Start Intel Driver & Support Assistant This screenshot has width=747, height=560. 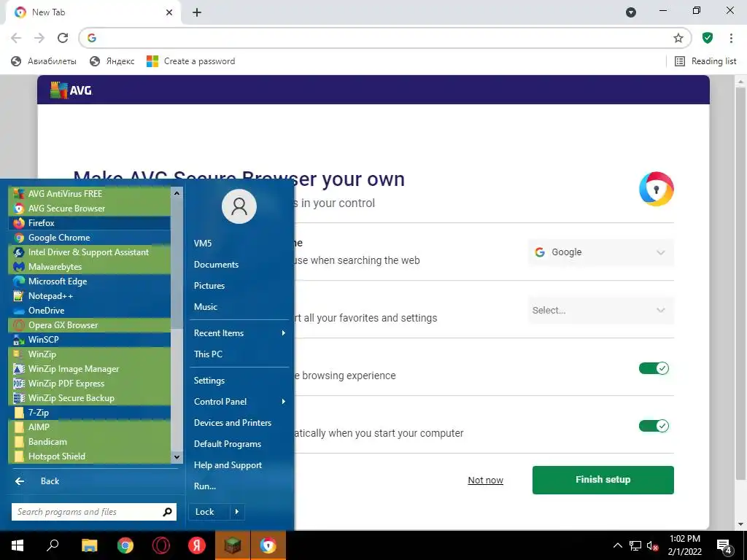click(x=90, y=252)
